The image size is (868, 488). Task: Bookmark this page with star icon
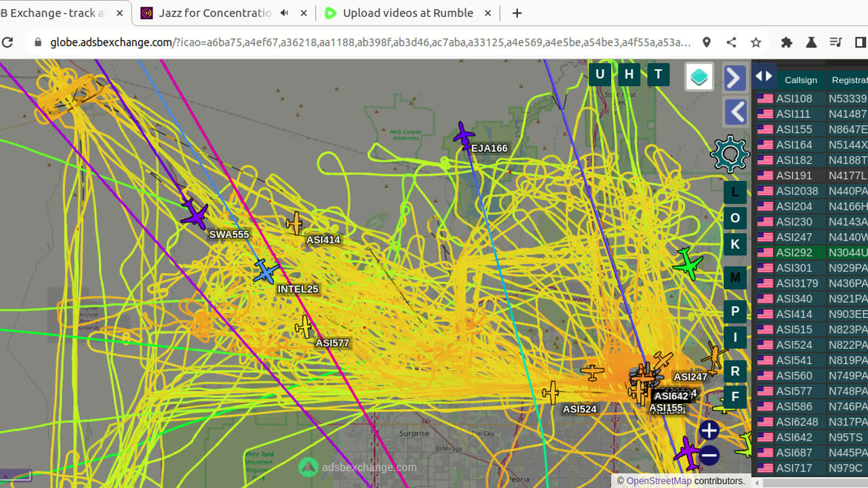(x=756, y=42)
